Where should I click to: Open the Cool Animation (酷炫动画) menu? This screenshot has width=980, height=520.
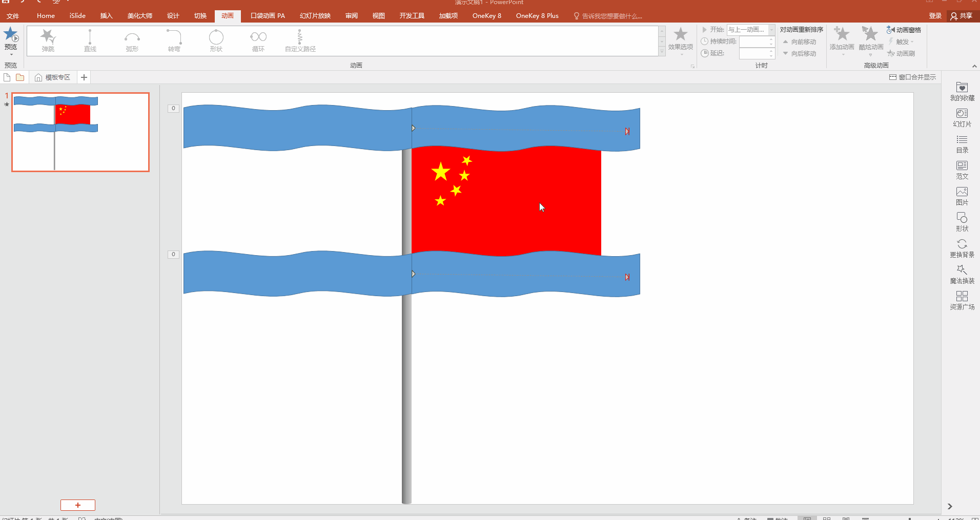pyautogui.click(x=871, y=40)
